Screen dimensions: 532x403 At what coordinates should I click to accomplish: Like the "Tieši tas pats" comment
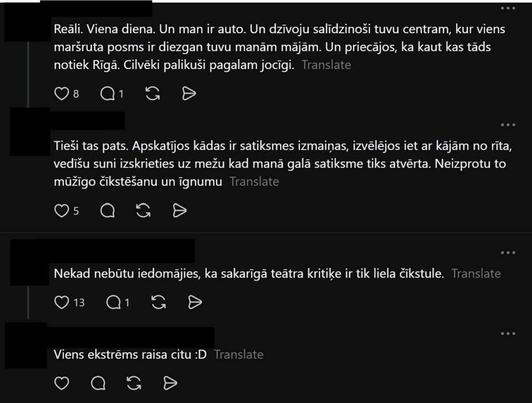point(61,211)
